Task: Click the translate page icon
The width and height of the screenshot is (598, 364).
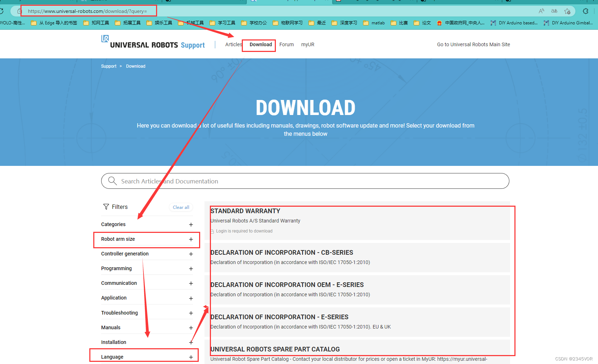Action: tap(554, 11)
